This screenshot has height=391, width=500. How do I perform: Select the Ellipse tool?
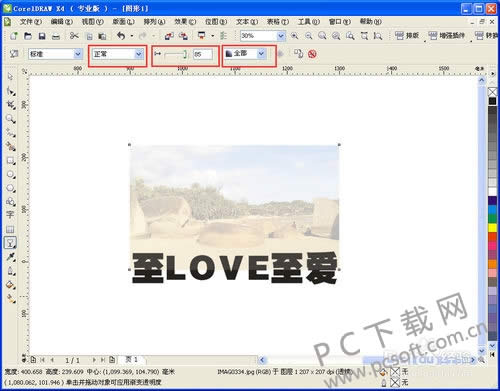[x=10, y=174]
